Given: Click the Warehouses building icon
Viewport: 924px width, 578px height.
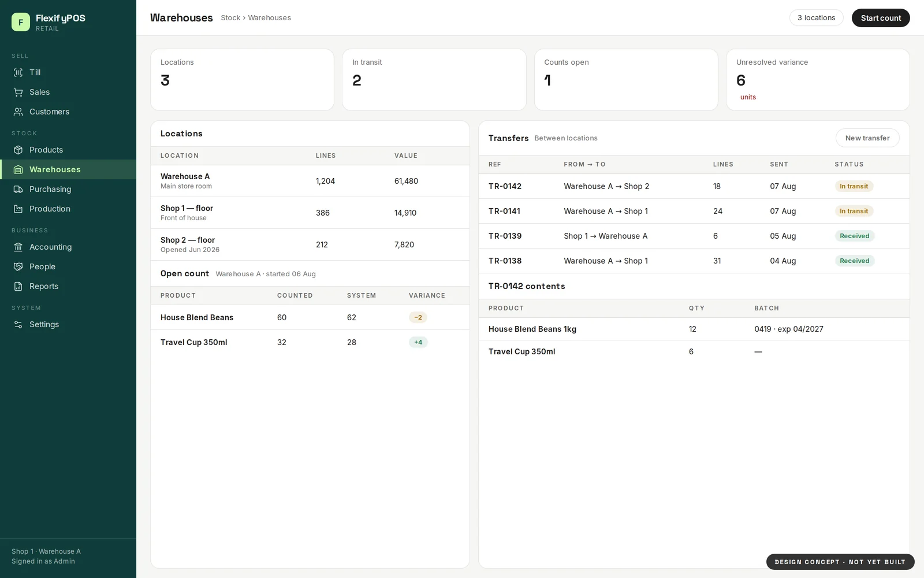Looking at the screenshot, I should (18, 169).
